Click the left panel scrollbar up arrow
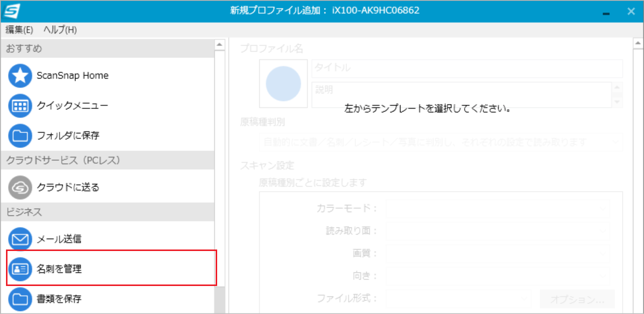 click(219, 44)
